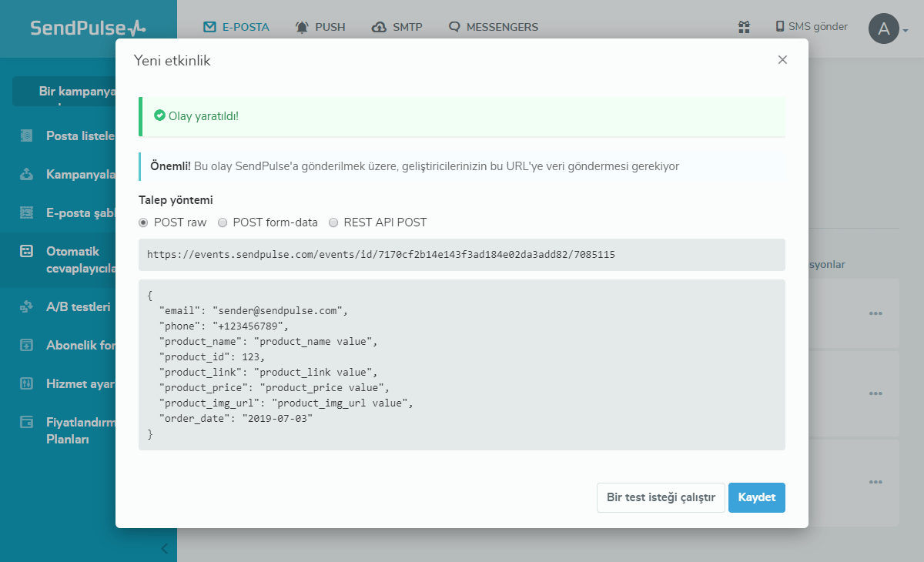This screenshot has height=562, width=924.
Task: Click the Posta listeleri sidebar icon
Action: click(27, 135)
